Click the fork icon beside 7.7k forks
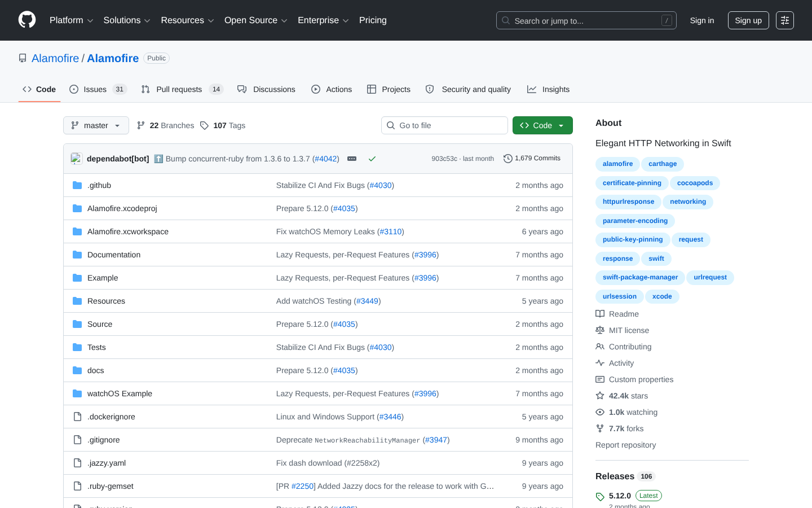The height and width of the screenshot is (508, 812). pyautogui.click(x=600, y=428)
